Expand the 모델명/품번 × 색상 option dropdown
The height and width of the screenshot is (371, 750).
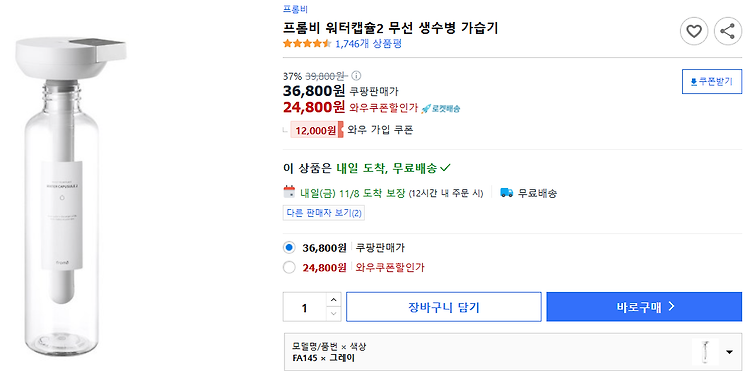click(x=513, y=352)
